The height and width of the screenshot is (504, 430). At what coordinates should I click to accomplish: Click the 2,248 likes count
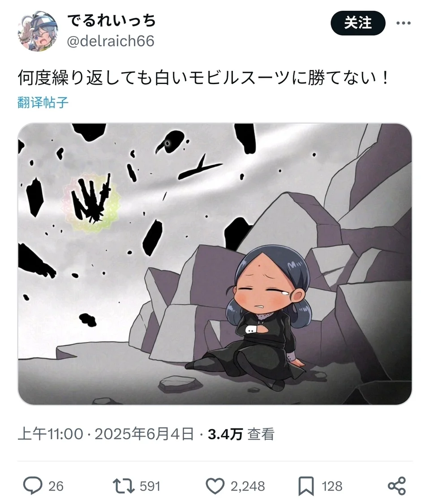tap(248, 487)
